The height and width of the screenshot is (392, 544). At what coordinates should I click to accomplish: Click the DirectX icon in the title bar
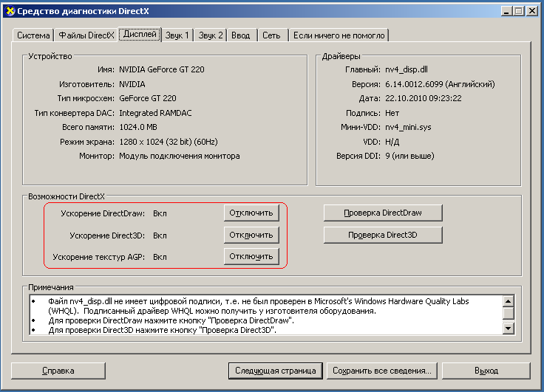10,11
